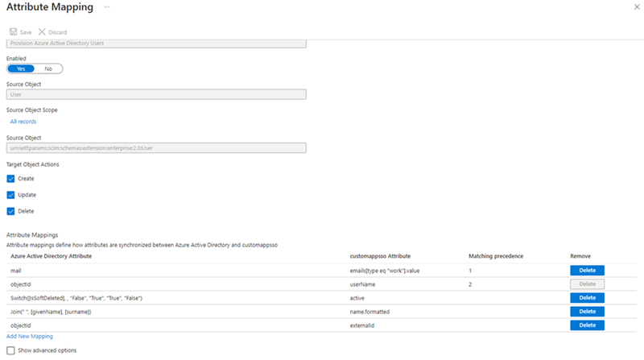Click Add New Mapping link
This screenshot has height=360, width=644.
pyautogui.click(x=30, y=336)
